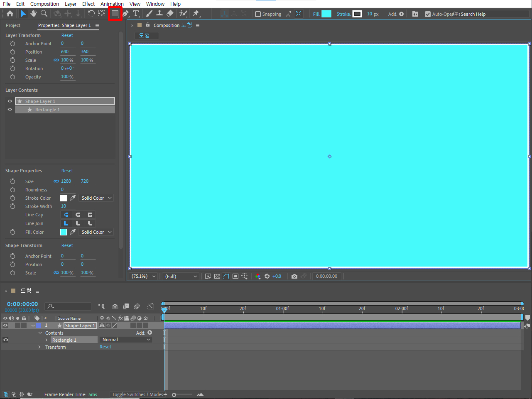
Task: Expand the Rectangle 1 group in timeline
Action: (x=47, y=340)
